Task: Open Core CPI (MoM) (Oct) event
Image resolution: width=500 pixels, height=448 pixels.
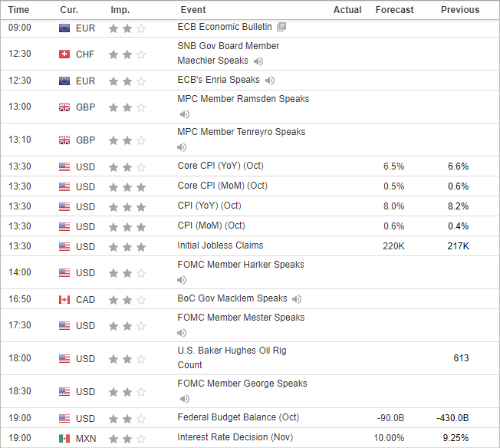Action: click(x=222, y=186)
